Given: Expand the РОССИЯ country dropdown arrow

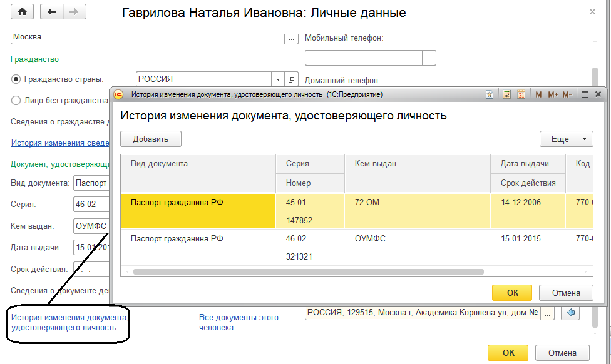Looking at the screenshot, I should pos(278,79).
